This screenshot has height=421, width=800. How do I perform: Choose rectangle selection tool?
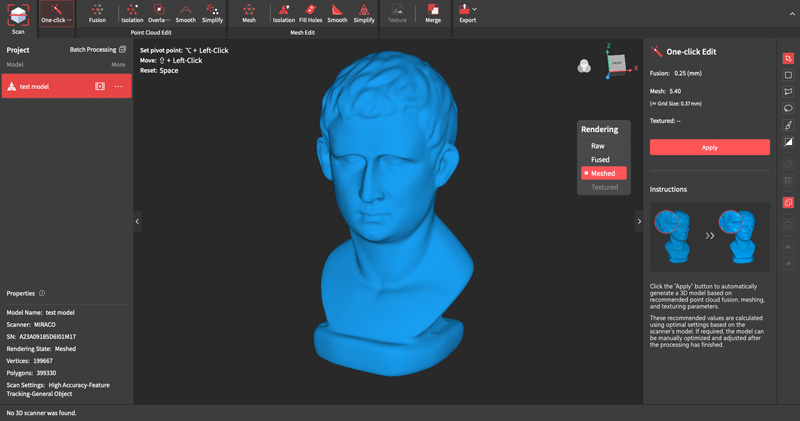tap(788, 75)
